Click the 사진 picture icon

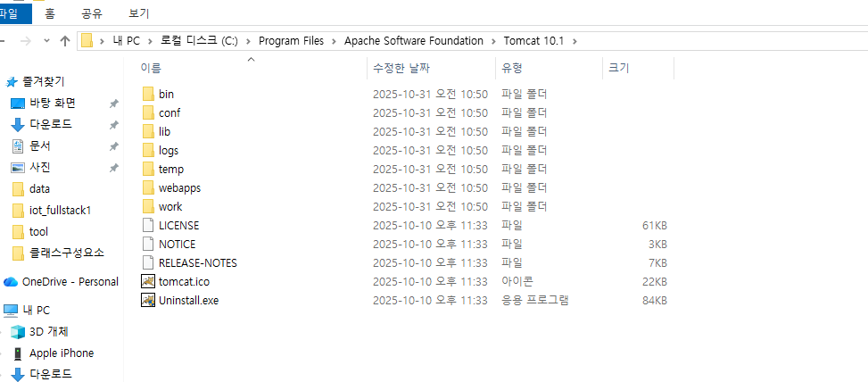[18, 167]
